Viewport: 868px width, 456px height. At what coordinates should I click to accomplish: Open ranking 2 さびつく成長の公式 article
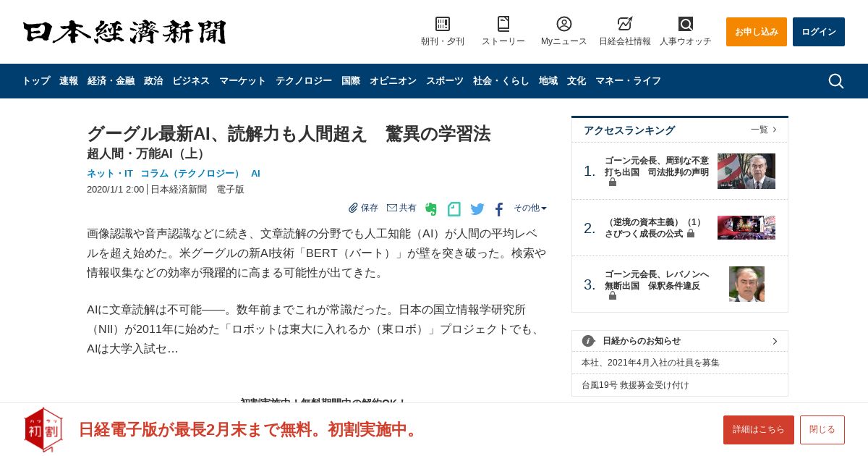(x=655, y=228)
